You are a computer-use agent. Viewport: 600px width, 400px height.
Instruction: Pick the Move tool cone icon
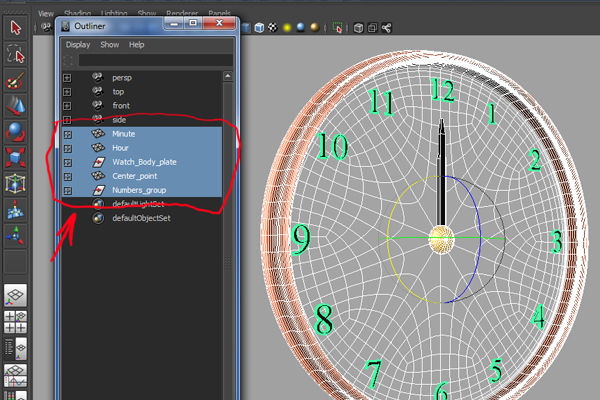coord(15,106)
